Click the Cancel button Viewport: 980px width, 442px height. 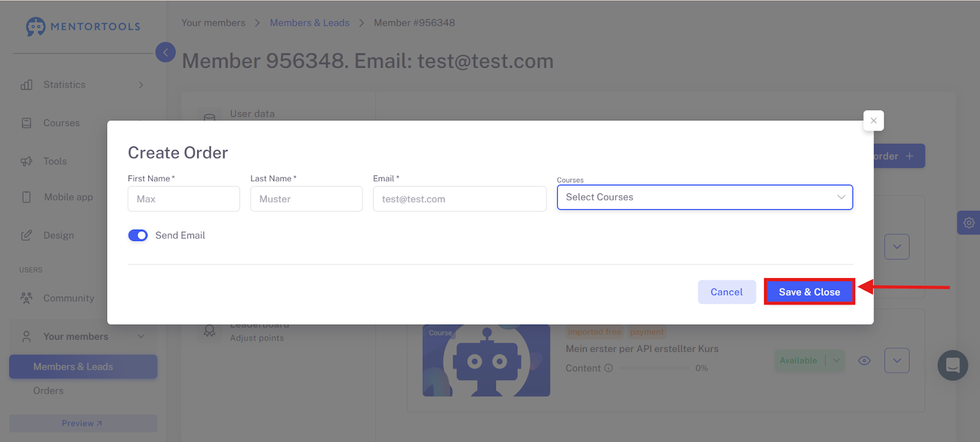726,292
